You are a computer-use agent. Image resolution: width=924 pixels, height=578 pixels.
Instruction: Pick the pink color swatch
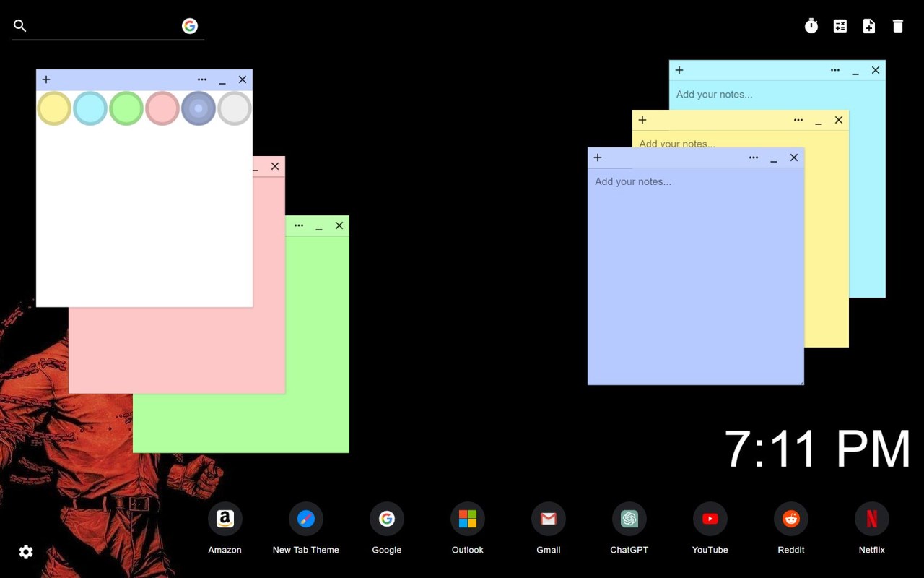point(162,108)
